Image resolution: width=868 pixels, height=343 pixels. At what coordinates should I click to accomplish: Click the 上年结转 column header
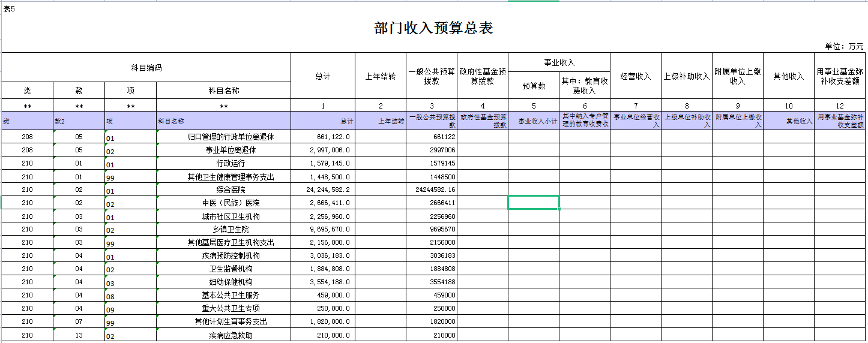pos(381,76)
